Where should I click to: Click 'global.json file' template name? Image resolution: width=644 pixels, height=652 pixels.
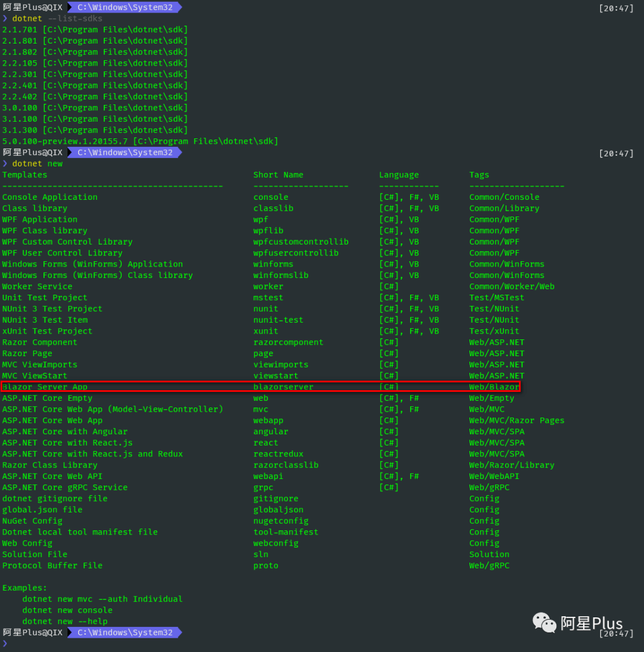tap(42, 510)
